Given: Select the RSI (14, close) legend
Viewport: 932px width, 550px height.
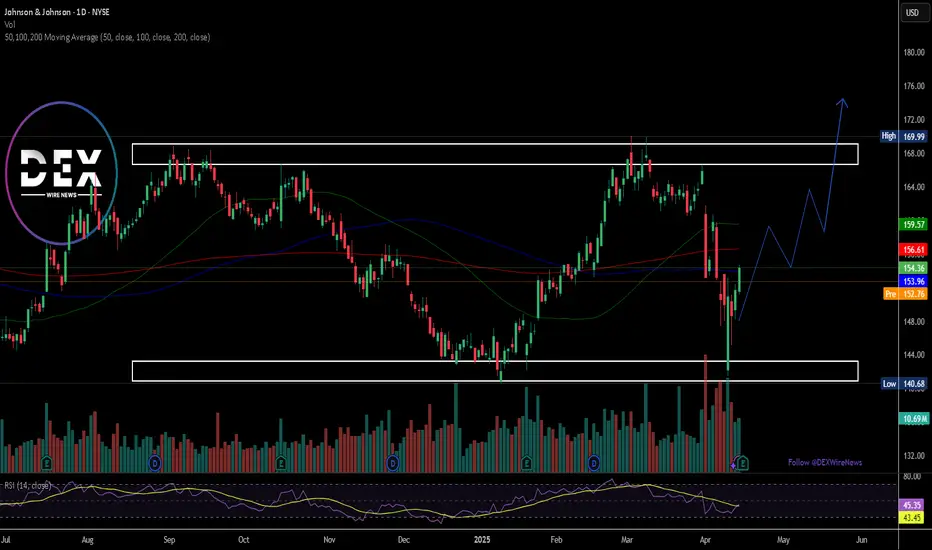Looking at the screenshot, I should [27, 485].
